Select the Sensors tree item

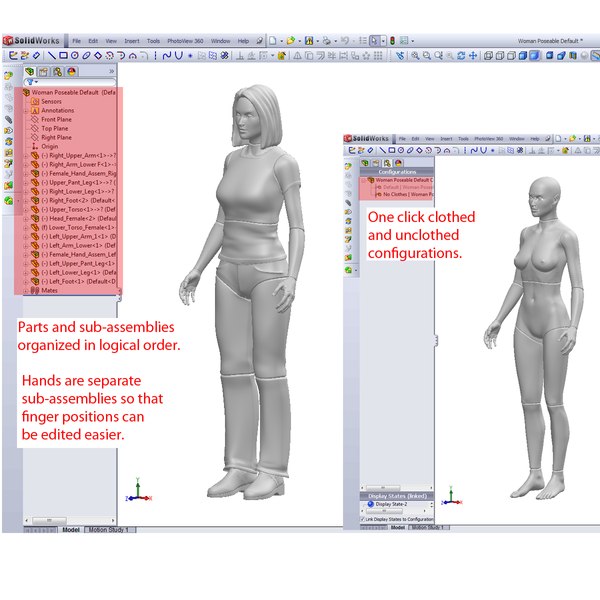click(x=46, y=101)
